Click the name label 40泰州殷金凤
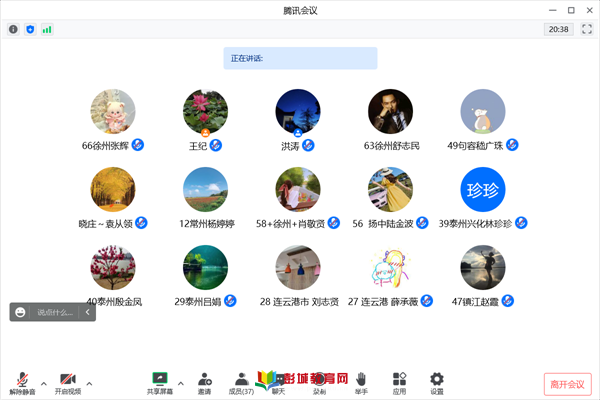This screenshot has height=400, width=600. [114, 302]
